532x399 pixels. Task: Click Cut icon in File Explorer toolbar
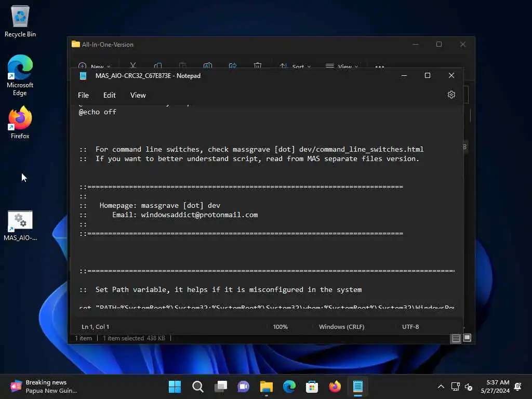click(x=133, y=65)
